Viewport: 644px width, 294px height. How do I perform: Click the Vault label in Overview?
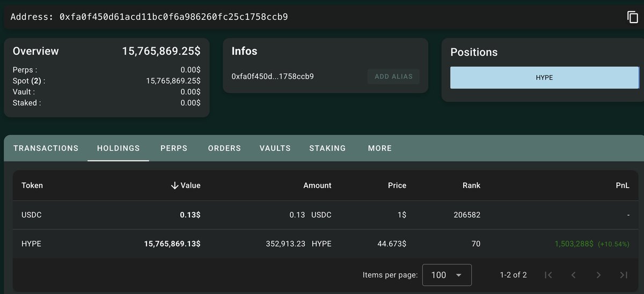(24, 92)
